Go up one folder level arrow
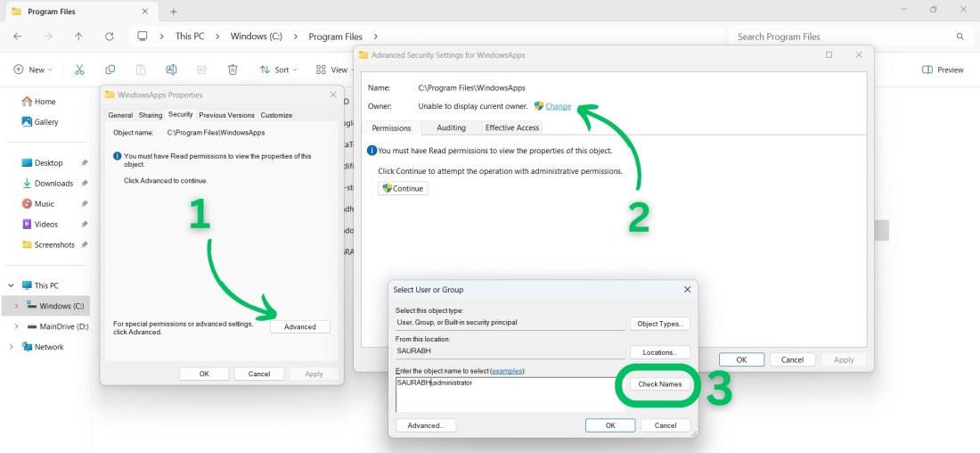The width and height of the screenshot is (980, 453). pos(78,37)
